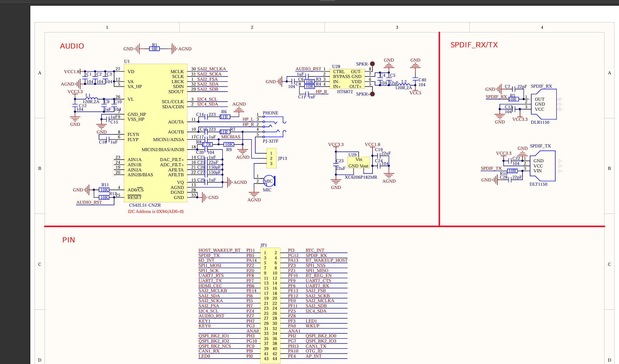
Task: Select the AUDIO_RST net label near R12
Action: pyautogui.click(x=90, y=202)
